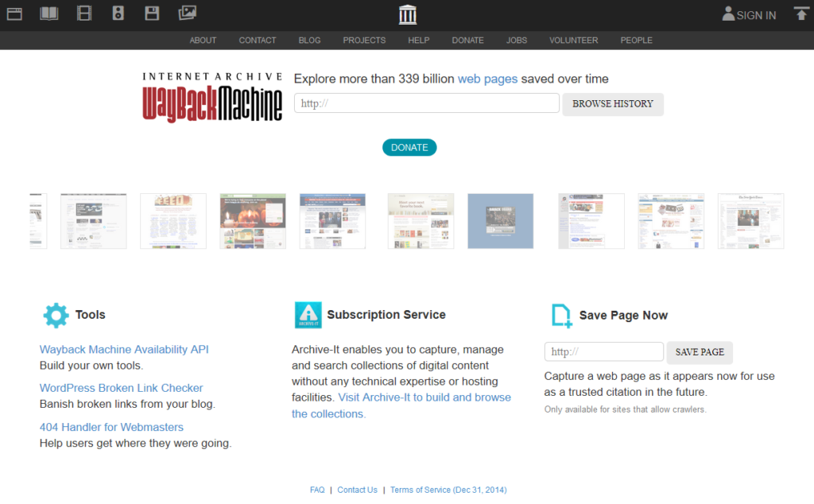814x504 pixels.
Task: Click the Web archive icon in top bar
Action: 14,14
